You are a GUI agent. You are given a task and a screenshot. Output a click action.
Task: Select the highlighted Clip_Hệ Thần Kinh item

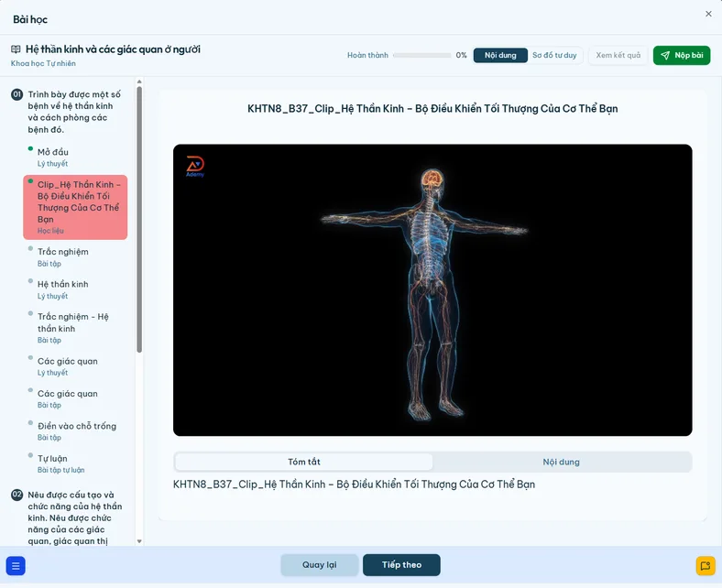click(x=75, y=207)
